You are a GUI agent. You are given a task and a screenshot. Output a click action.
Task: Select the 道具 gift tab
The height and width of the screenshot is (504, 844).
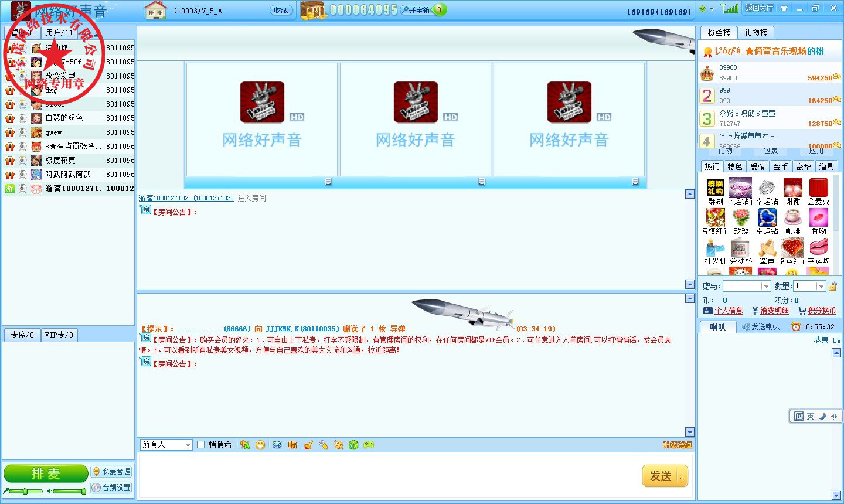coord(826,166)
